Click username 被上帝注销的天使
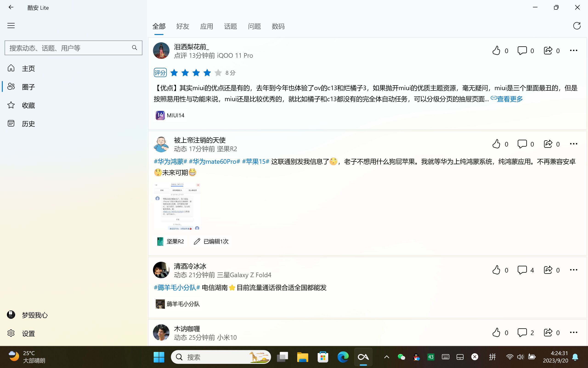The width and height of the screenshot is (588, 368). pos(200,140)
